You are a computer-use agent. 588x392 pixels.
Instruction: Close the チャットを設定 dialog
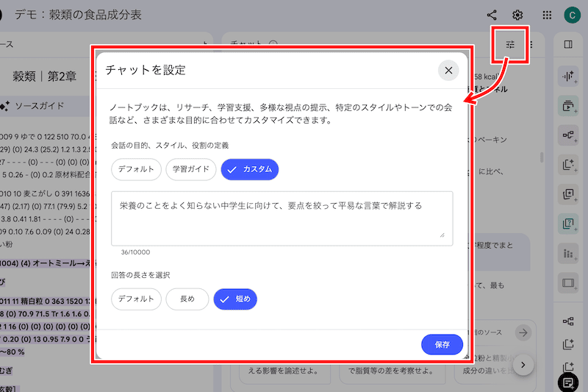(448, 71)
